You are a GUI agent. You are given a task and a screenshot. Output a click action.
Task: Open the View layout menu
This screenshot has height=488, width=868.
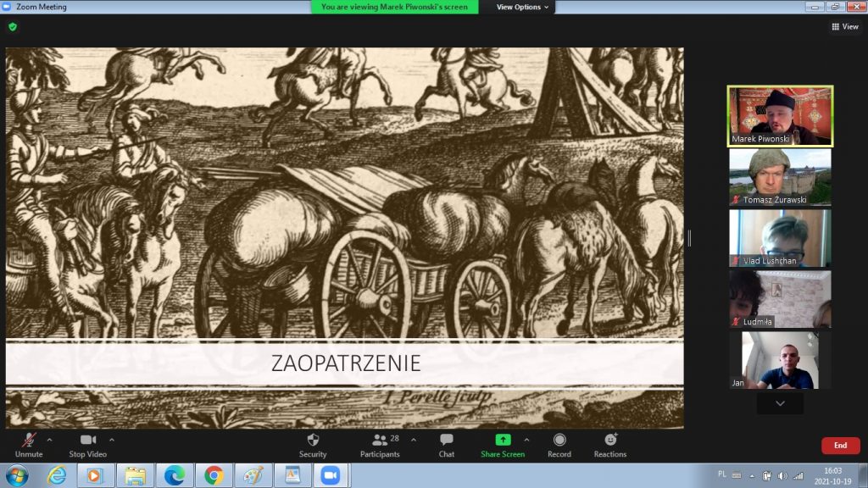coord(845,27)
